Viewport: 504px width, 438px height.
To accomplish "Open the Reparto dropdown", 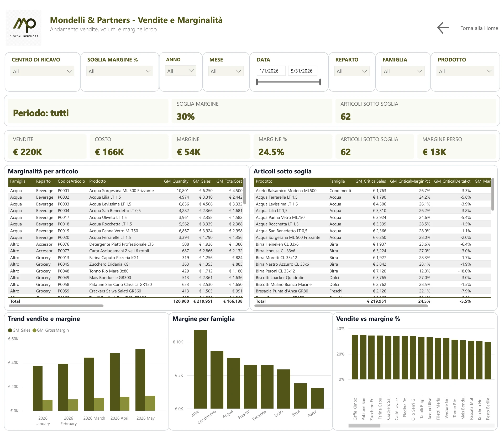I will [352, 71].
